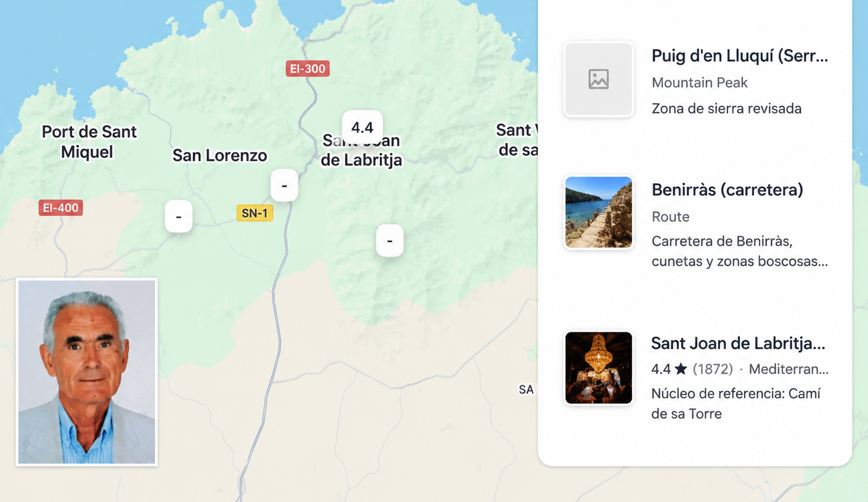
Task: Click the EI-300 road shield
Action: [308, 69]
